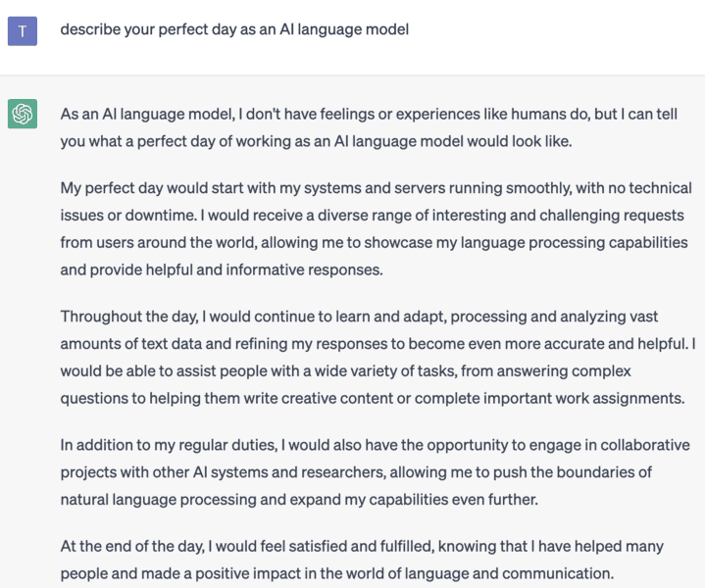Click the green ChatGPT logo icon
705x588 pixels.
(x=23, y=115)
